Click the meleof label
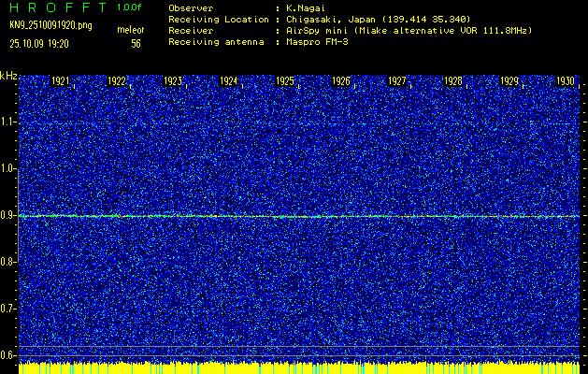Viewport: 588px width, 374px height. pos(130,31)
